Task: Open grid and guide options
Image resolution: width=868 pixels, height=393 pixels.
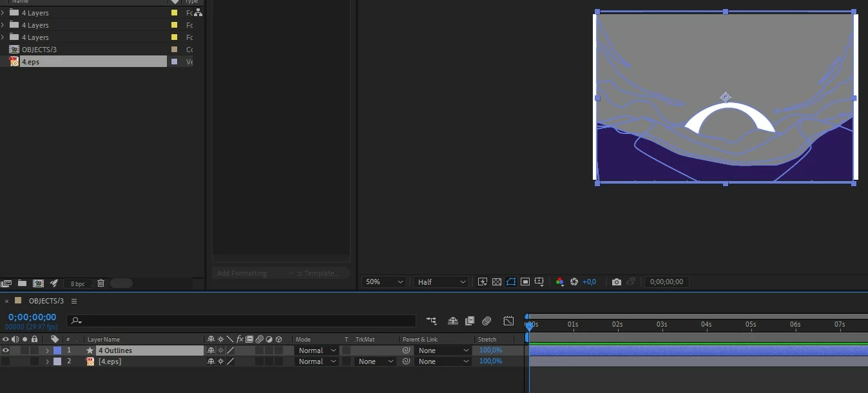Action: 539,282
